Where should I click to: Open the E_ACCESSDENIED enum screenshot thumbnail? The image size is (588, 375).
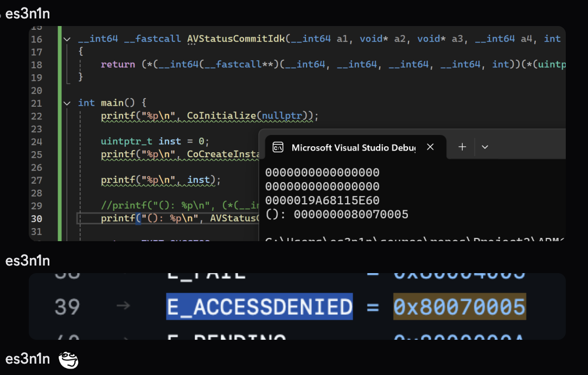pyautogui.click(x=297, y=306)
